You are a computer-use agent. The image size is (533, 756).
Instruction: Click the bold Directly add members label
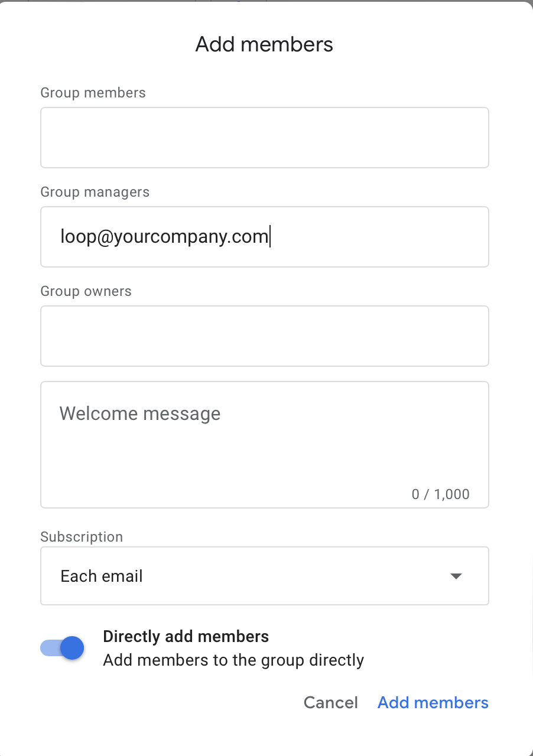coord(186,636)
